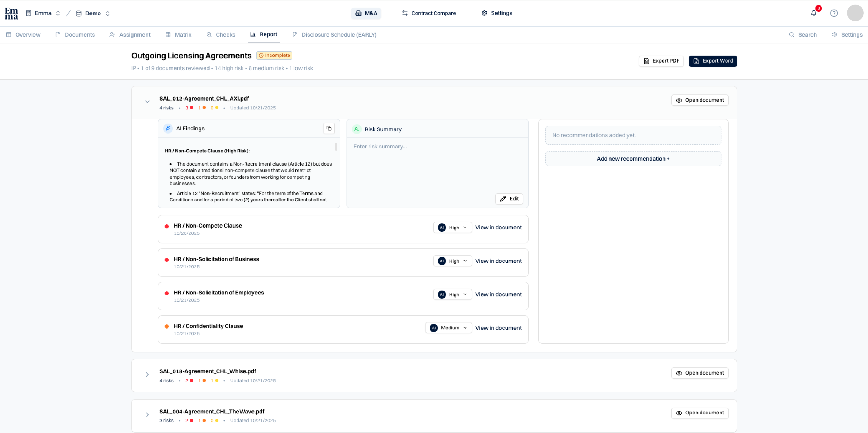Expand the SAL_004-Agreement_CHL_TheWave.pdf section
The width and height of the screenshot is (868, 433).
click(x=147, y=415)
